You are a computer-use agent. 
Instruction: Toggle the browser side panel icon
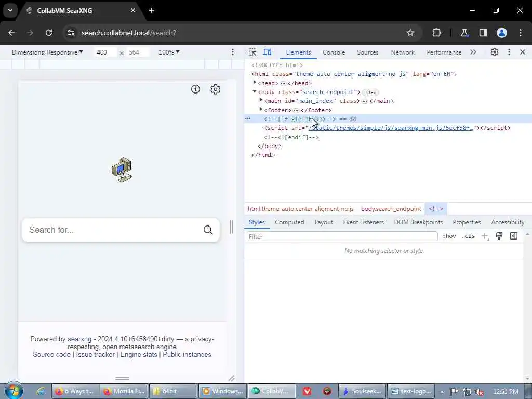(x=483, y=33)
